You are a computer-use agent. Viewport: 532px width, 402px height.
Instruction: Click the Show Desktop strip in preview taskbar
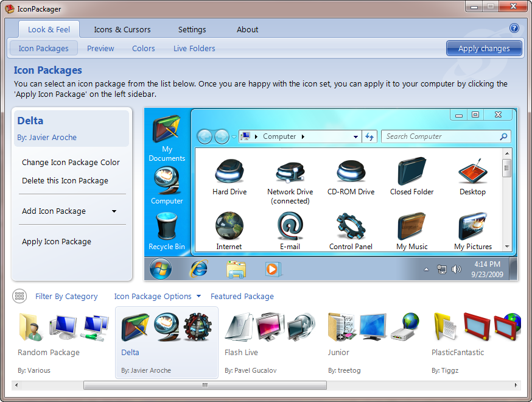pyautogui.click(x=514, y=269)
